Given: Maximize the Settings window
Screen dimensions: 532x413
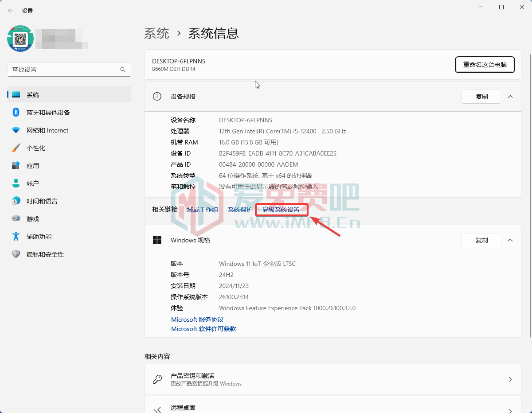Looking at the screenshot, I should pos(501,7).
